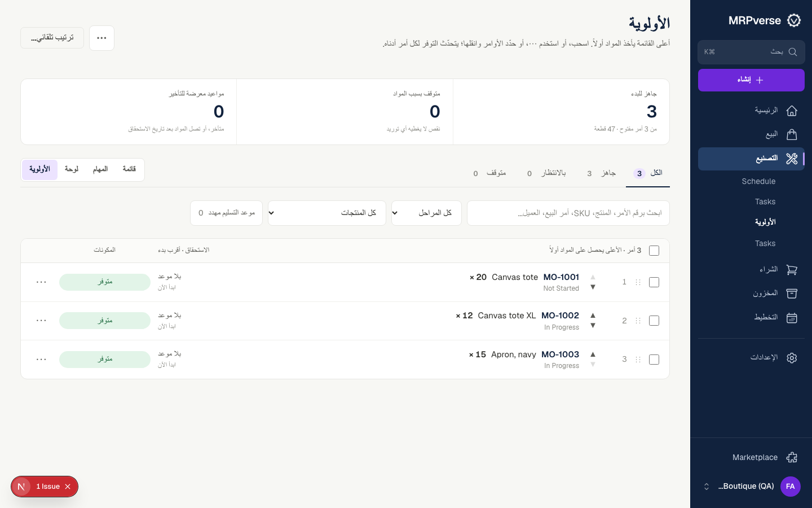Click the ترتيب تلقائي auto-sort button

click(x=52, y=38)
